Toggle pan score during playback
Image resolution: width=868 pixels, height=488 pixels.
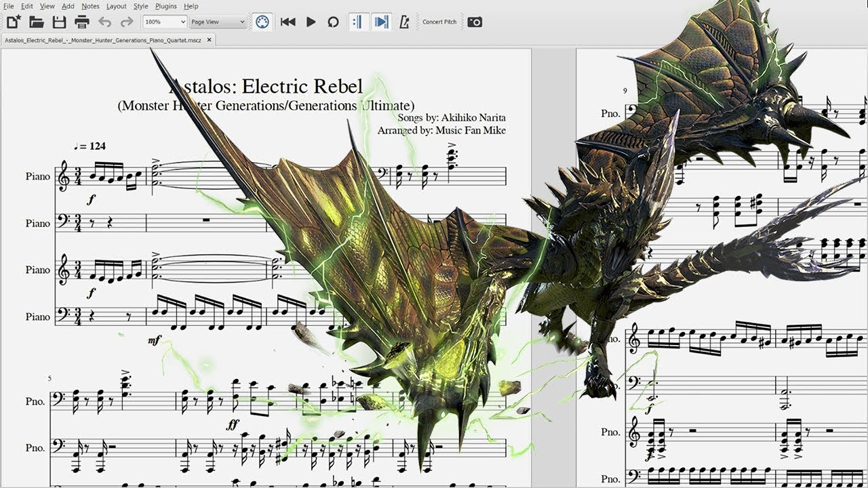tap(382, 22)
